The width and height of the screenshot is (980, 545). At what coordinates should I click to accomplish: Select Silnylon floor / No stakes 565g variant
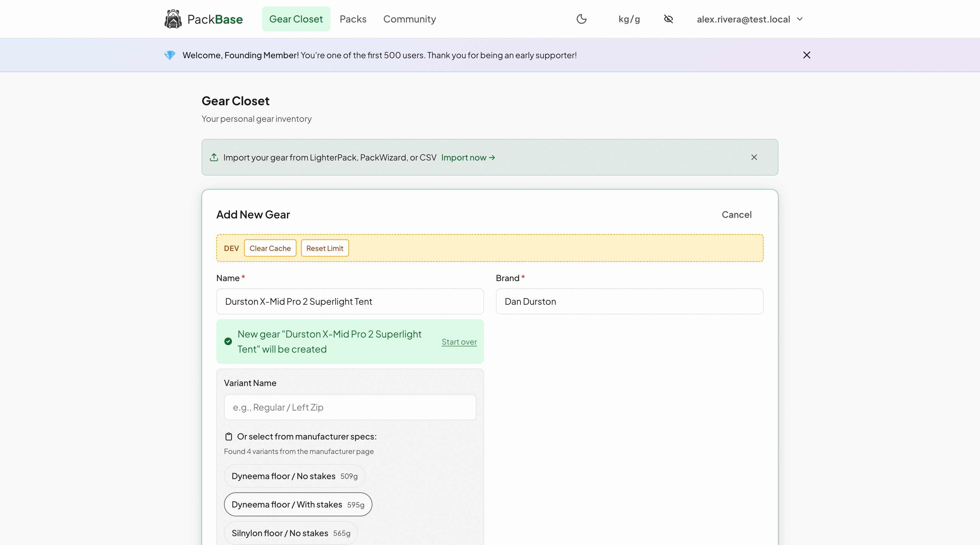click(x=291, y=533)
